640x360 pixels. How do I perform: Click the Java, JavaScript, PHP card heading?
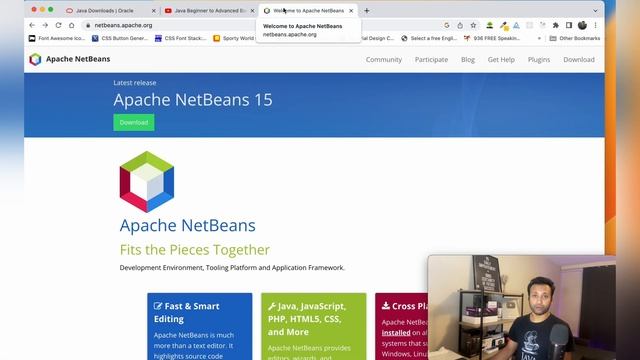click(x=307, y=319)
